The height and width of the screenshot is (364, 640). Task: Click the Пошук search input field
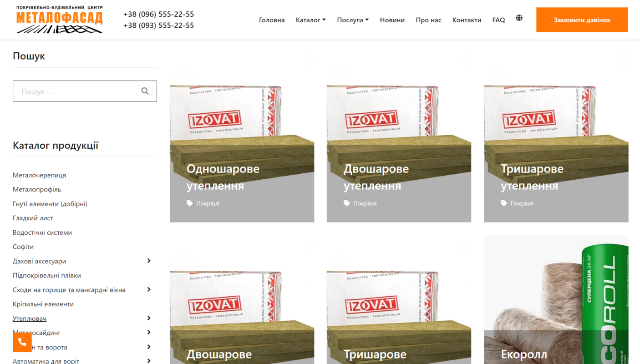(85, 91)
